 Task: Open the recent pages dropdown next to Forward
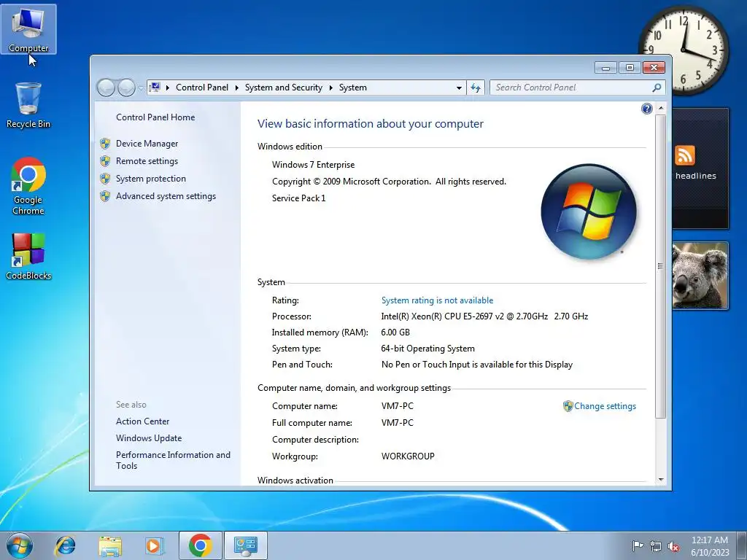(141, 88)
